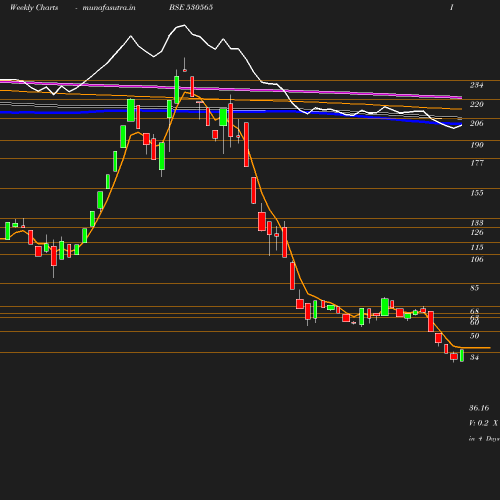Click the 115 price level label
This screenshot has height=500, width=500.
[x=477, y=247]
